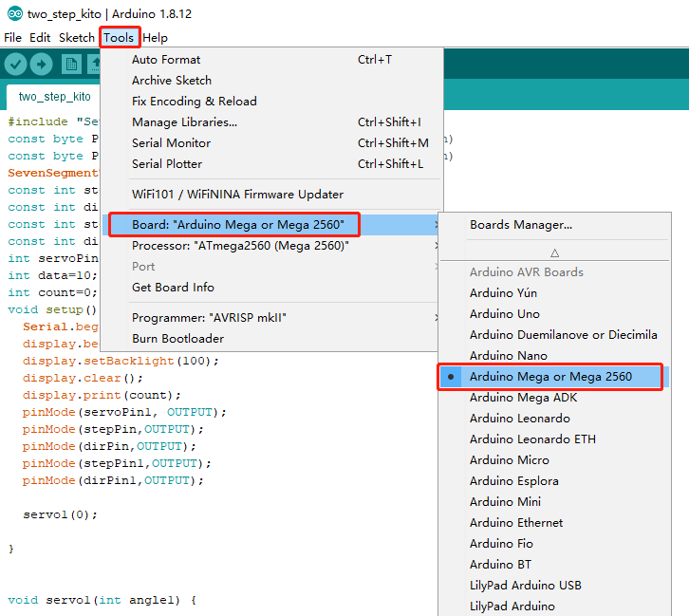Open the Help menu
Image resolution: width=689 pixels, height=616 pixels.
tap(155, 38)
